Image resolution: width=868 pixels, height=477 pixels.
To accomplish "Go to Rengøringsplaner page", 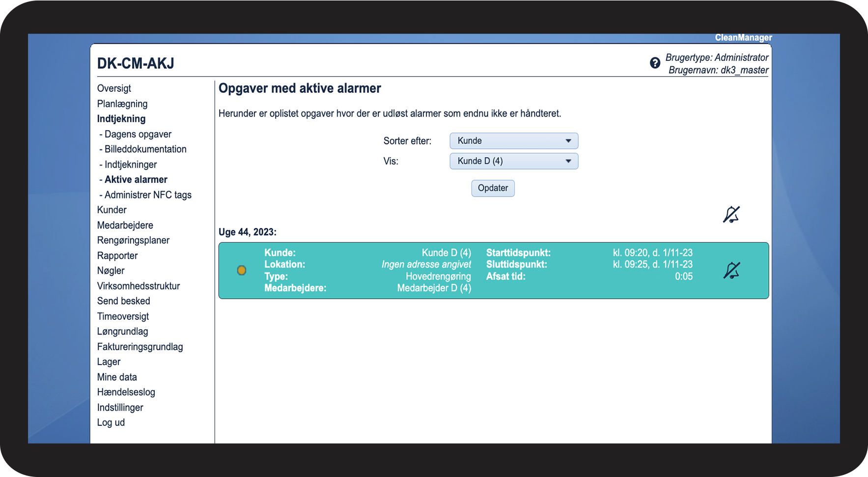I will pyautogui.click(x=133, y=240).
